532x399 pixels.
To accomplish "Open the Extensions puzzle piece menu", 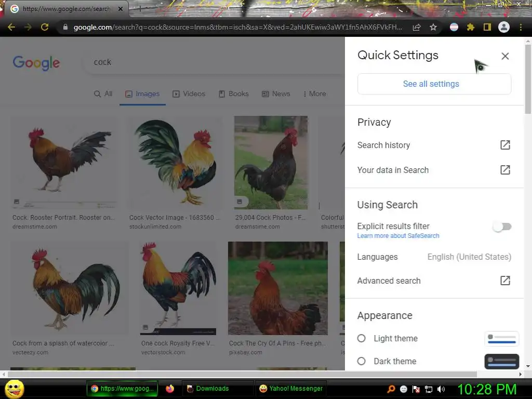I will click(x=471, y=27).
